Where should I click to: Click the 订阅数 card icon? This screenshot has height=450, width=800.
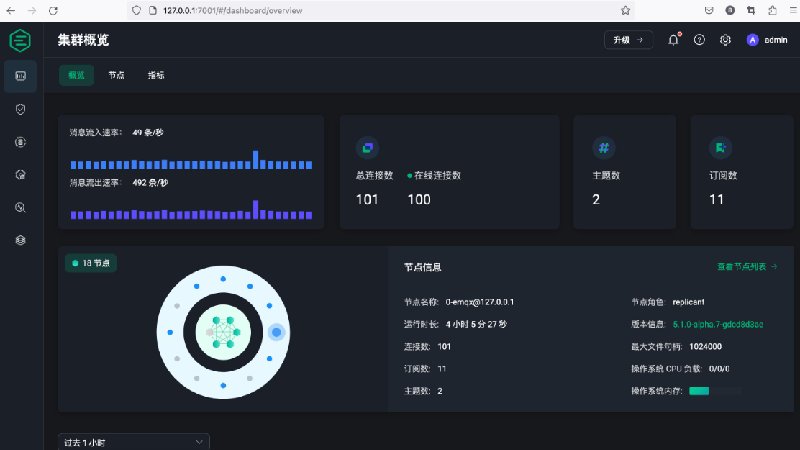(x=720, y=148)
